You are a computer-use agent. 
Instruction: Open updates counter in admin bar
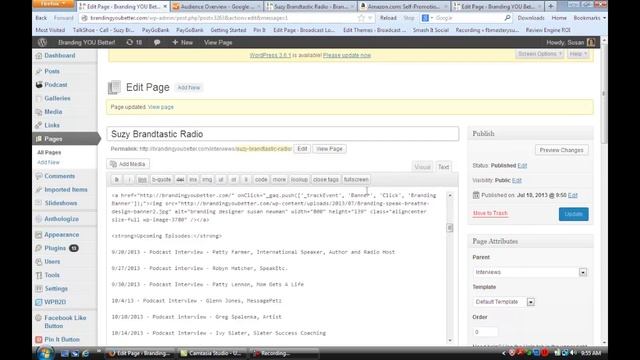134,42
